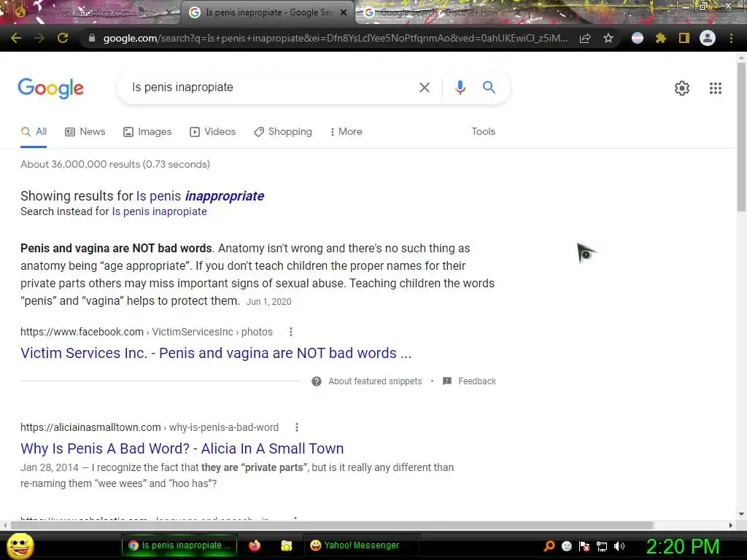Open 'Why Is Penis A Bad Word?' result

182,448
